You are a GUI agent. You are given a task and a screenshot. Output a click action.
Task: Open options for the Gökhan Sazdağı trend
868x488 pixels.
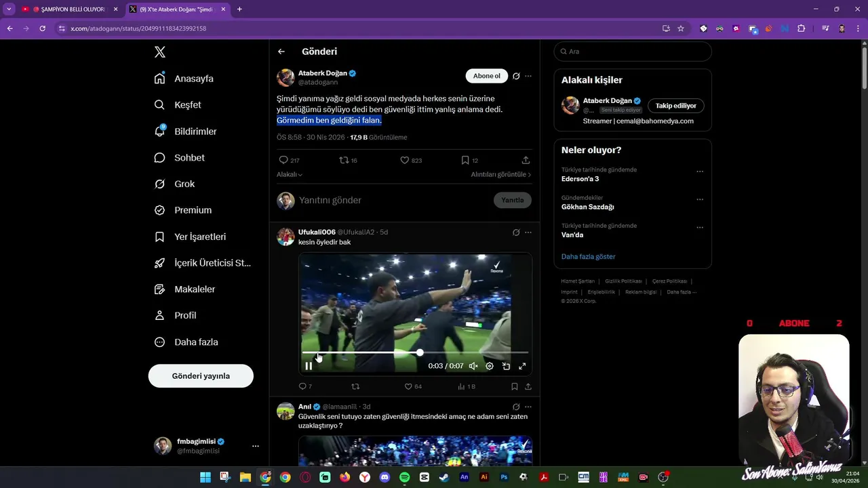700,200
